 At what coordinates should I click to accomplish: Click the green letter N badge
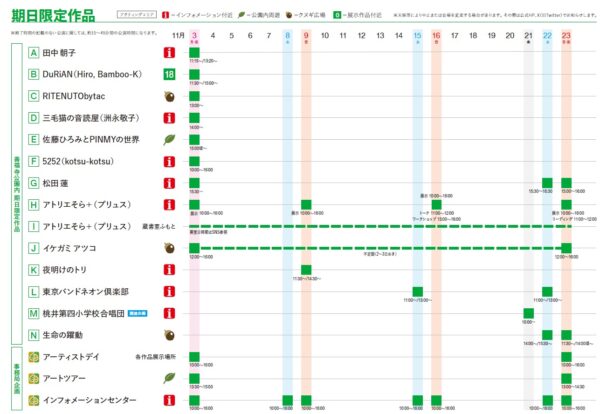[34, 335]
